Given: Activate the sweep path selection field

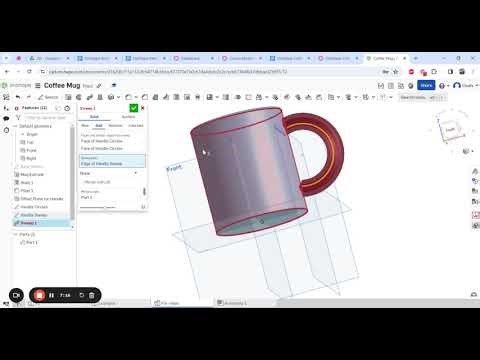Looking at the screenshot, I should [112, 161].
